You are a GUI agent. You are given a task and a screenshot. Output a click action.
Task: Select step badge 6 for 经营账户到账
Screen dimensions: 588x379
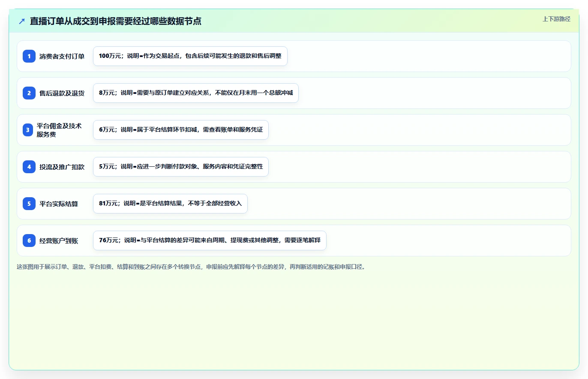[x=29, y=241]
